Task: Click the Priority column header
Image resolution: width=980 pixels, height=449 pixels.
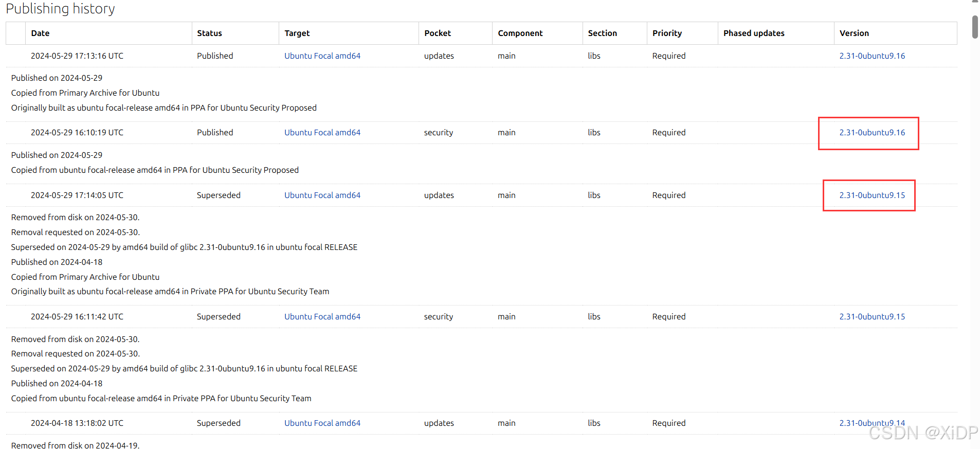Action: pos(667,33)
